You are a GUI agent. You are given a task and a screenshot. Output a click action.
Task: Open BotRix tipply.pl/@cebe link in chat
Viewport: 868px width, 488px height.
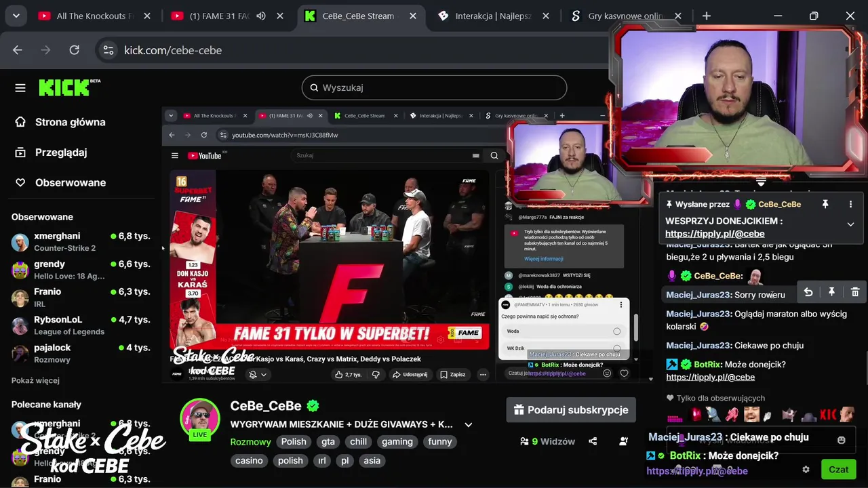(710, 378)
